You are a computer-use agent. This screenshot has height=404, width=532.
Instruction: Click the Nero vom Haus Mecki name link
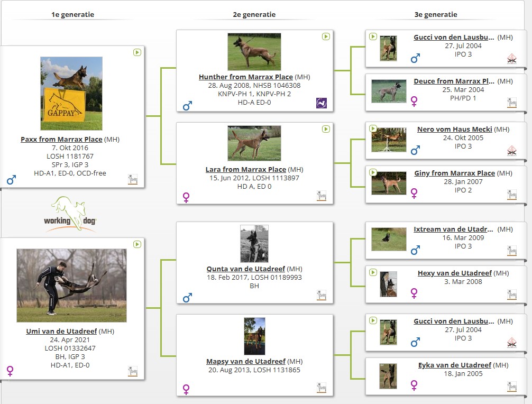[x=454, y=129]
